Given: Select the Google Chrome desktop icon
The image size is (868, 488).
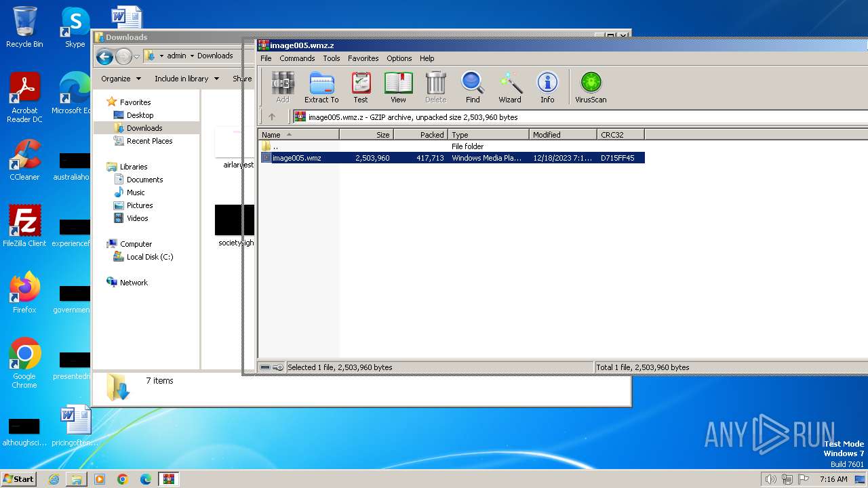Looking at the screenshot, I should (x=24, y=364).
